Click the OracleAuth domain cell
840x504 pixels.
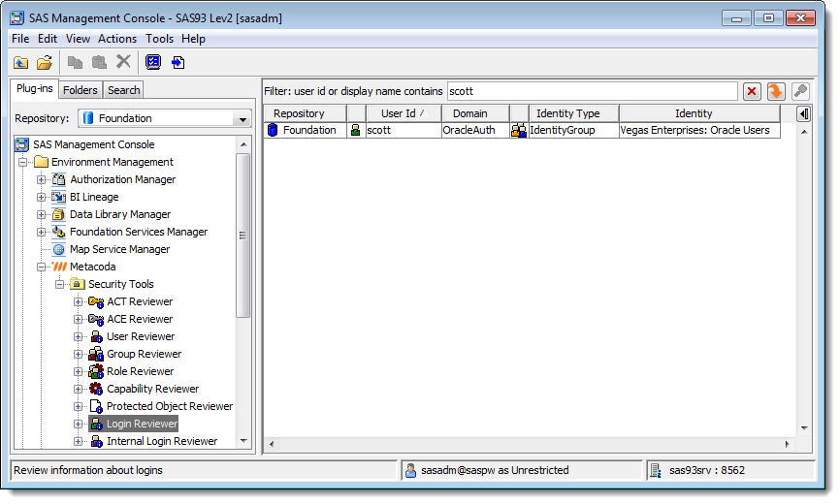(475, 130)
